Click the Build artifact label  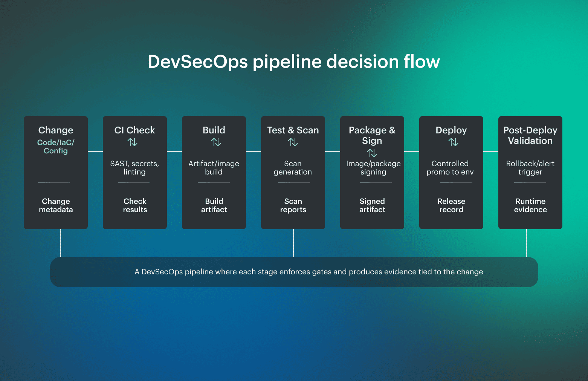click(214, 205)
